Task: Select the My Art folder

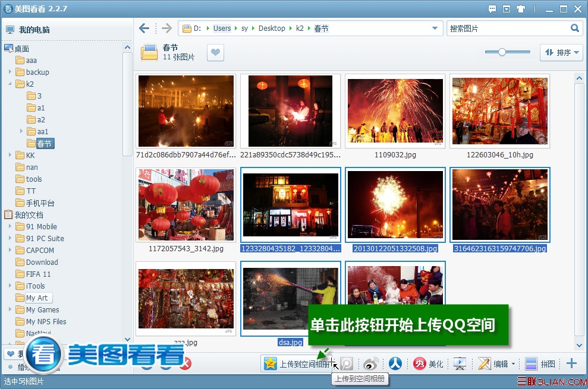Action: coord(34,298)
